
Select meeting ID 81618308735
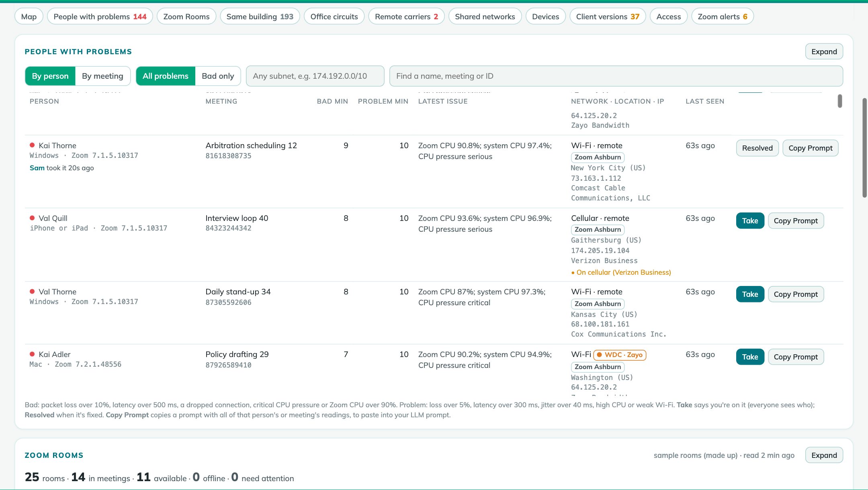coord(228,156)
